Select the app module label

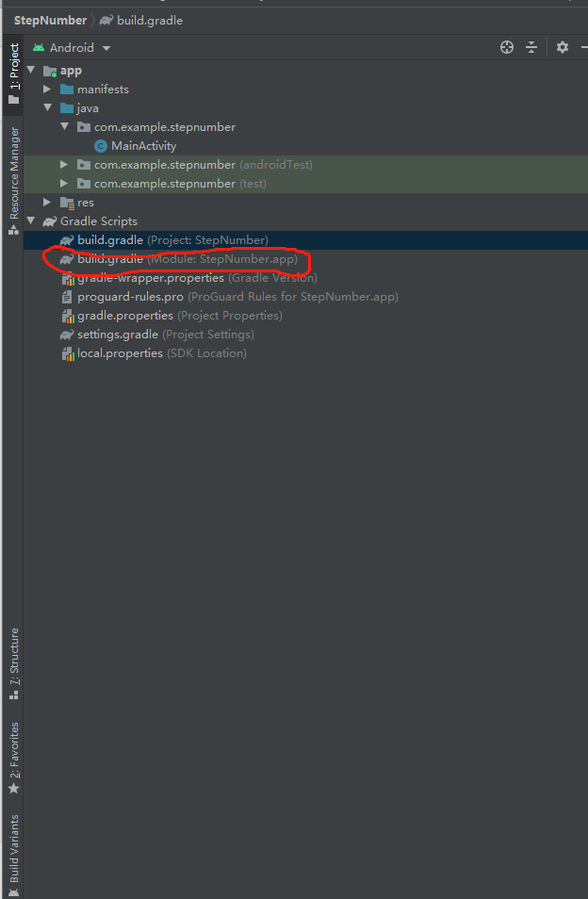pyautogui.click(x=71, y=71)
